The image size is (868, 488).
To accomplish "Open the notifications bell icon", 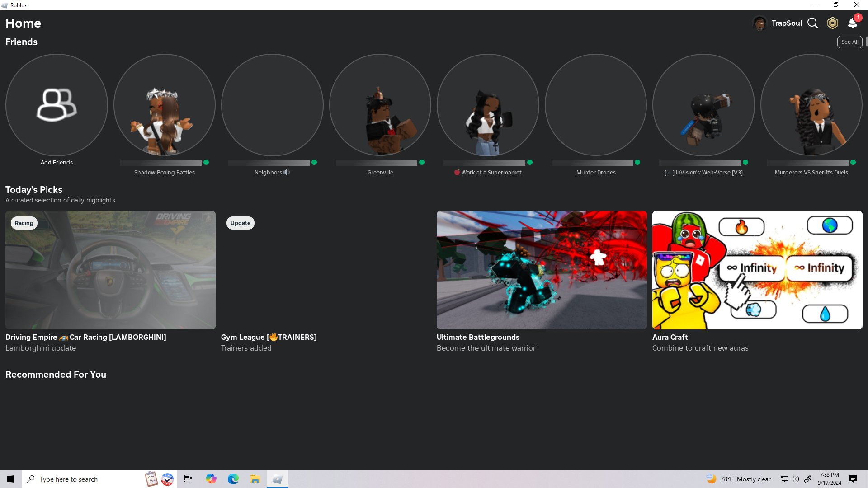I will [853, 23].
